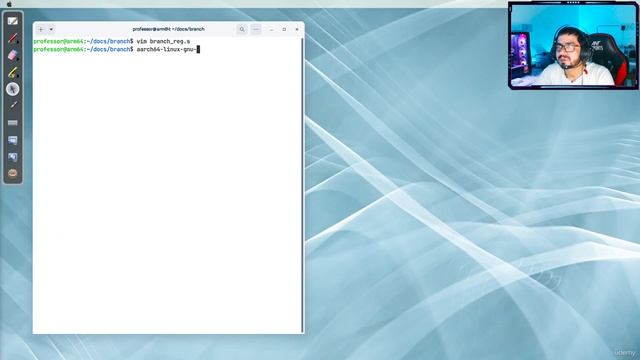Viewport: 640px width, 360px height.
Task: Click the round orange icon at toolbar bottom
Action: (x=13, y=173)
